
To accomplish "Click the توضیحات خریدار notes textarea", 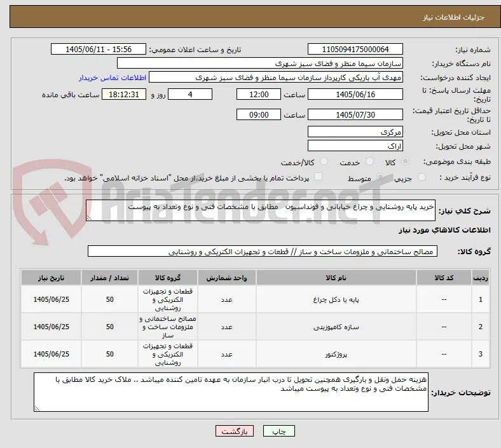I will click(231, 392).
